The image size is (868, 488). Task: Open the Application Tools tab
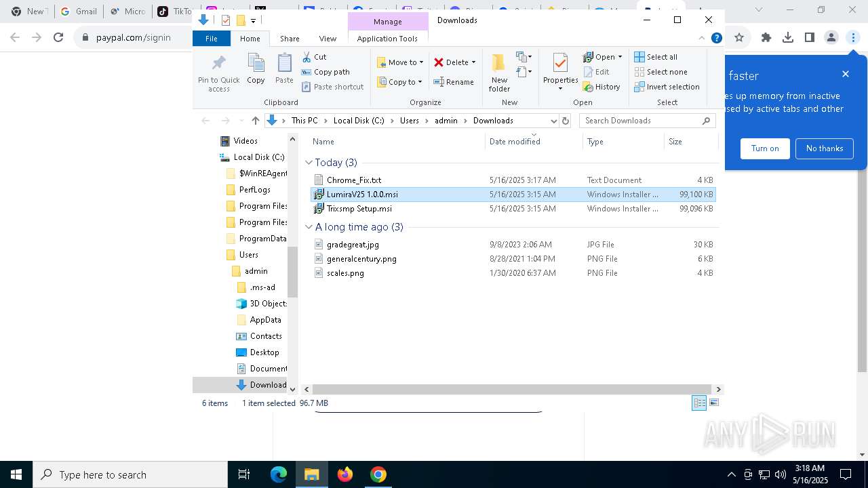[387, 39]
